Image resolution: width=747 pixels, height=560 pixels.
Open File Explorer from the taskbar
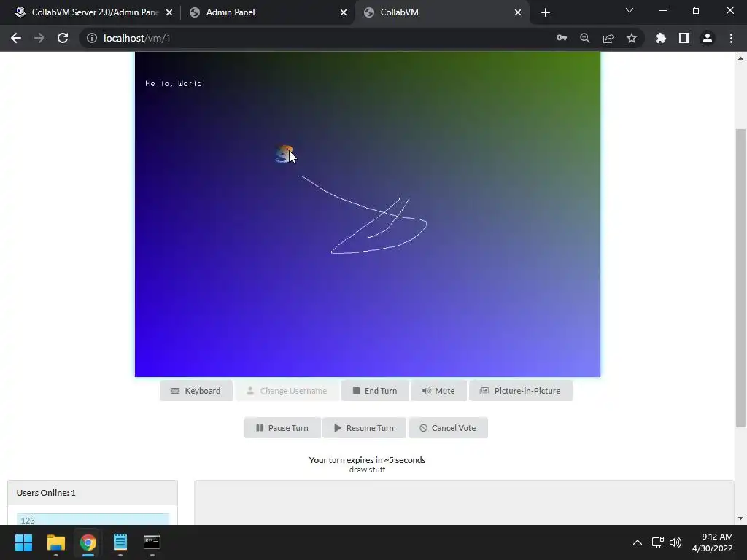pyautogui.click(x=55, y=542)
